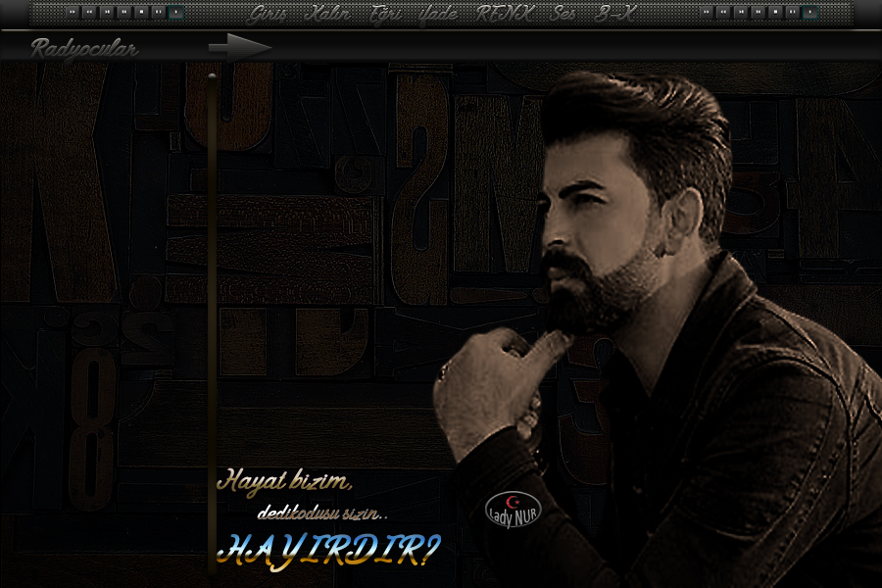Toggle Kalın bold text option
Screen dimensions: 882x588
pyautogui.click(x=325, y=14)
